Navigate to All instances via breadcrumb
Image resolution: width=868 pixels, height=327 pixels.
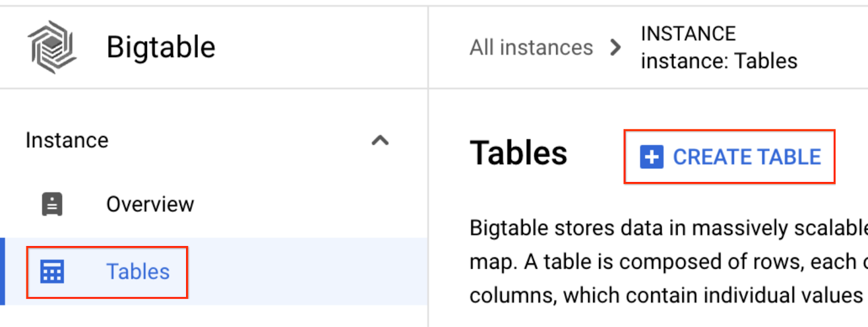531,47
